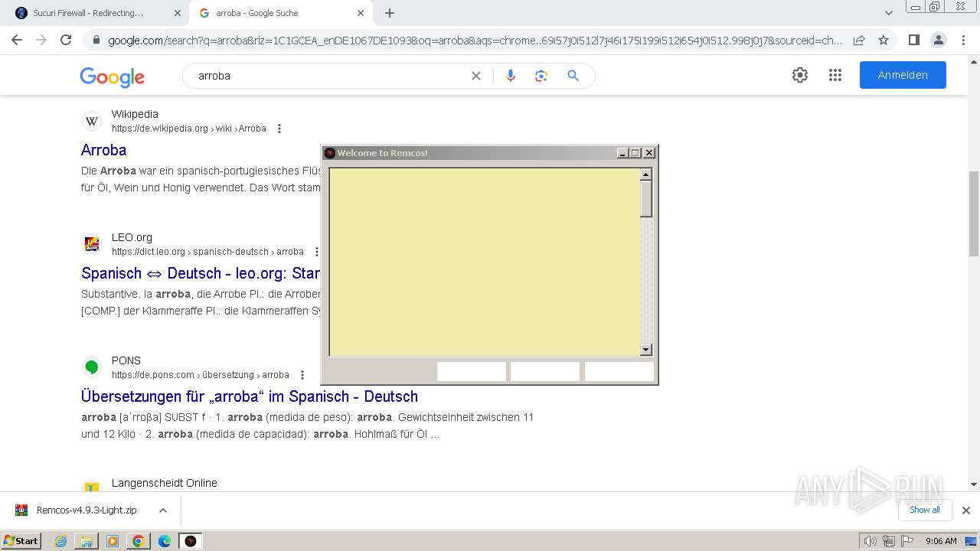The height and width of the screenshot is (551, 980).
Task: Close the downloads bar
Action: pyautogui.click(x=966, y=510)
